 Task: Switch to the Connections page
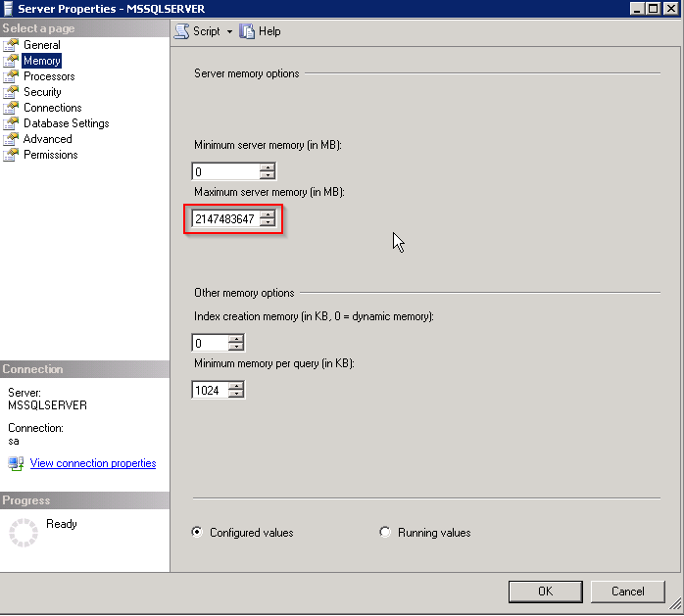pyautogui.click(x=52, y=108)
